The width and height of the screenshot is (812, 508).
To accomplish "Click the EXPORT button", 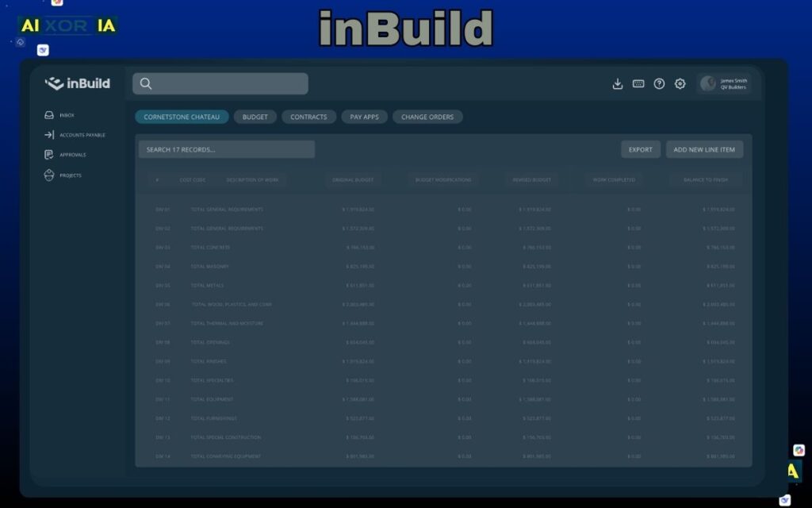I will point(640,149).
